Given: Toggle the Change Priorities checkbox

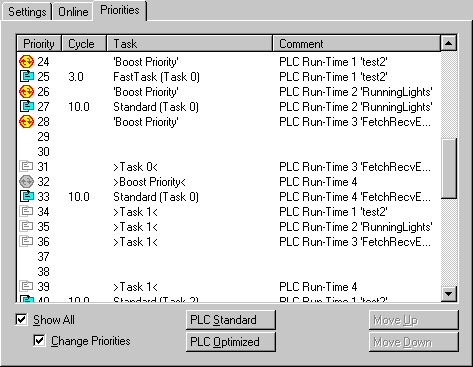Looking at the screenshot, I should point(39,341).
